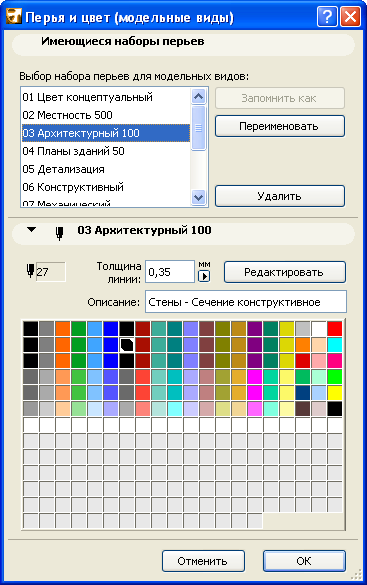Select pen set 05 Детализация
Screen dimensions: 367x585
106,169
